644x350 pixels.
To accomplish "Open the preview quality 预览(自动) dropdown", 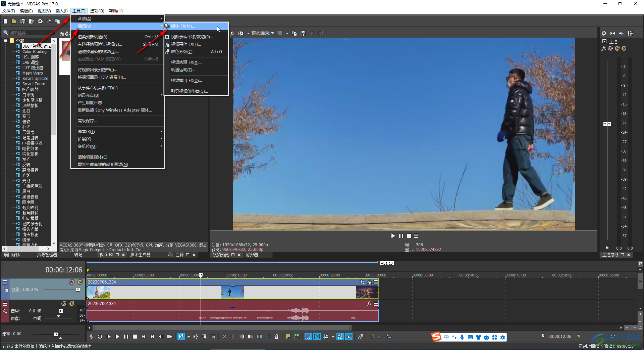I will click(262, 33).
